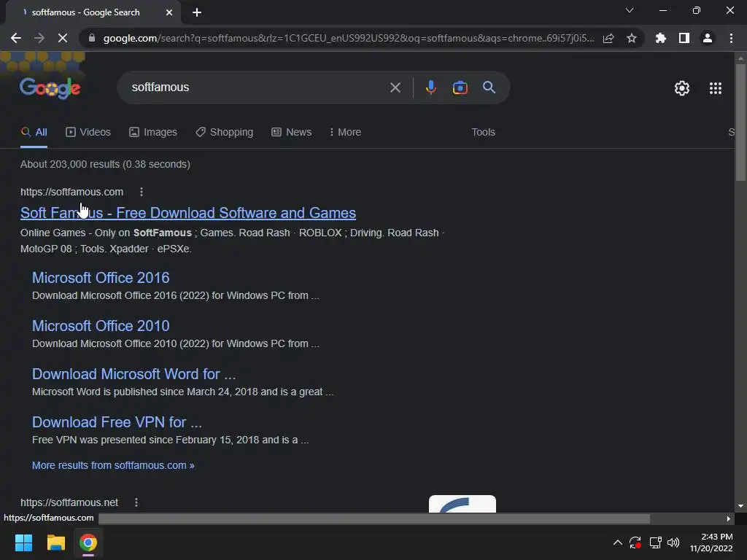Screen dimensions: 747x560
Task: Open the Windows Start menu
Action: [x=23, y=542]
